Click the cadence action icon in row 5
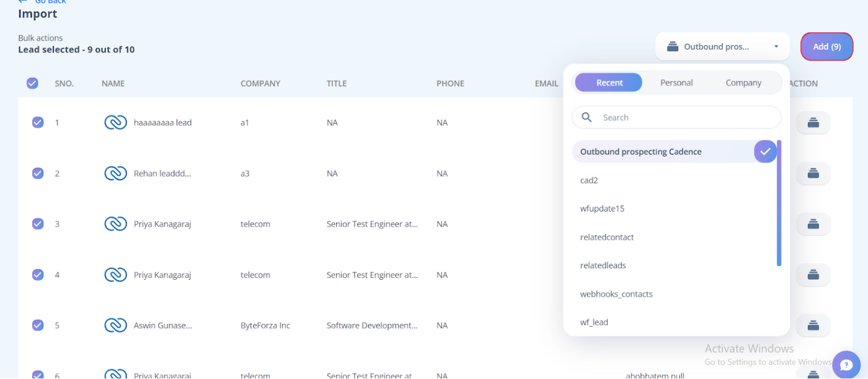868x379 pixels. (813, 326)
